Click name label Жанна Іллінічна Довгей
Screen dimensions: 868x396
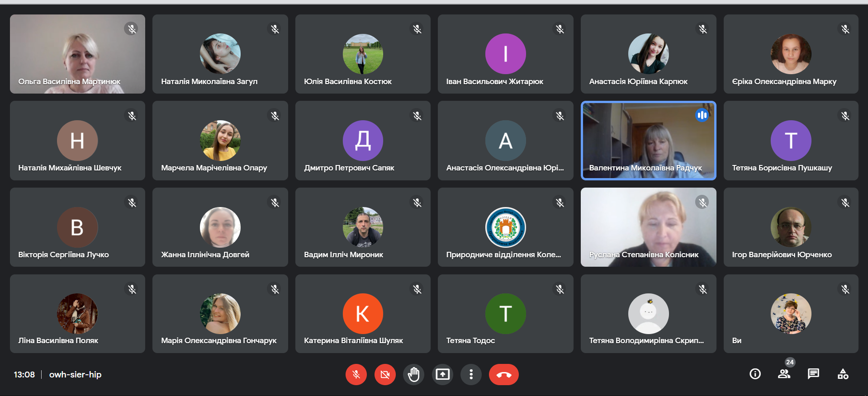[x=205, y=255]
